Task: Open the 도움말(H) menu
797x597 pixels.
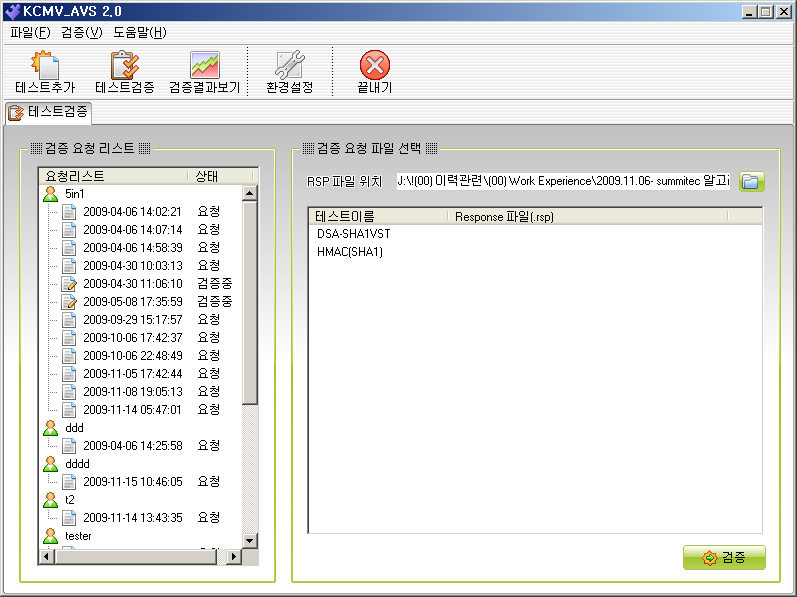Action: point(139,32)
